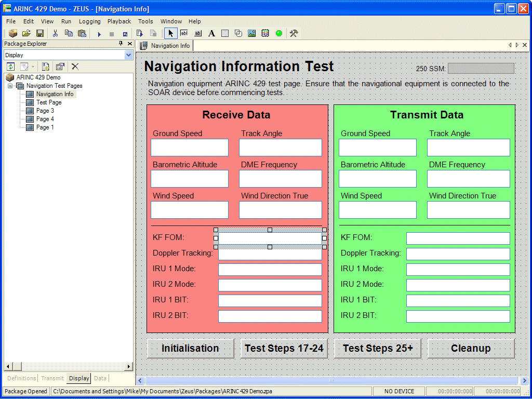Choose the white 'abl' text box tool

[184, 33]
